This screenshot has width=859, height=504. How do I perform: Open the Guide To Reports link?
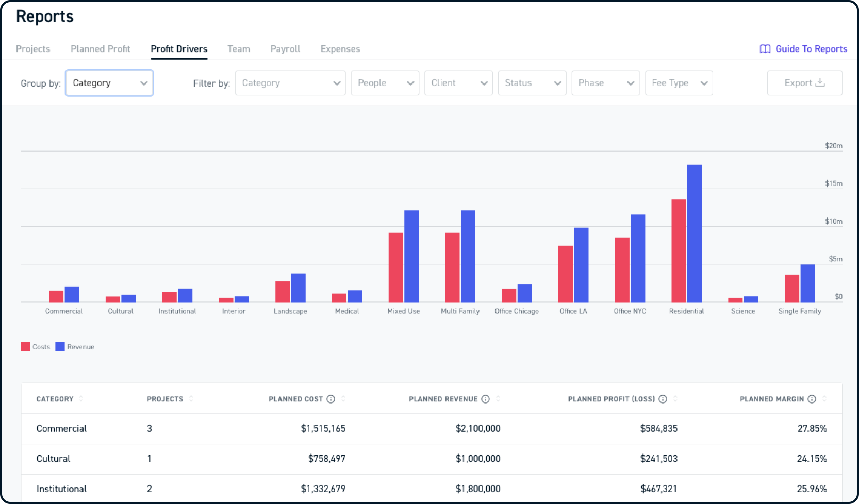click(803, 49)
